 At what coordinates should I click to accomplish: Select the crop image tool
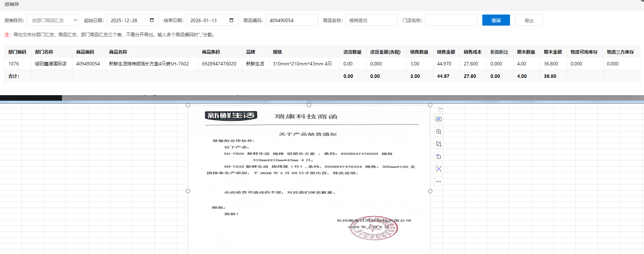click(x=439, y=144)
